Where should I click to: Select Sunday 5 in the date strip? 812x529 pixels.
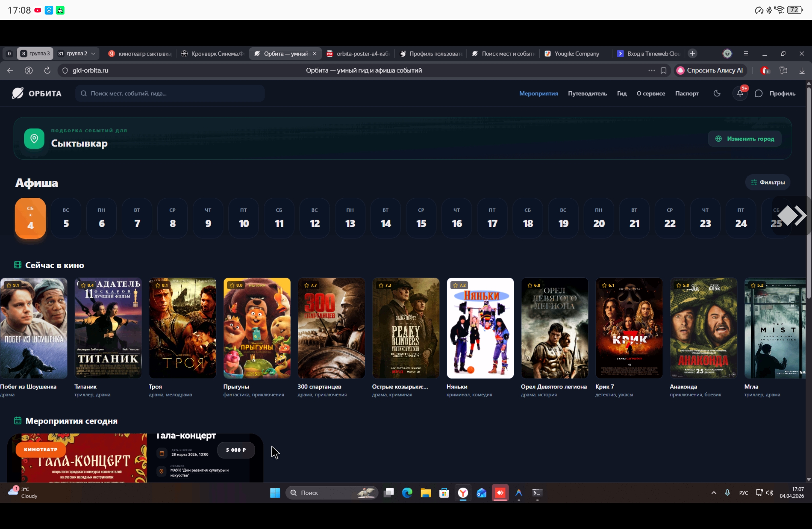pyautogui.click(x=66, y=218)
